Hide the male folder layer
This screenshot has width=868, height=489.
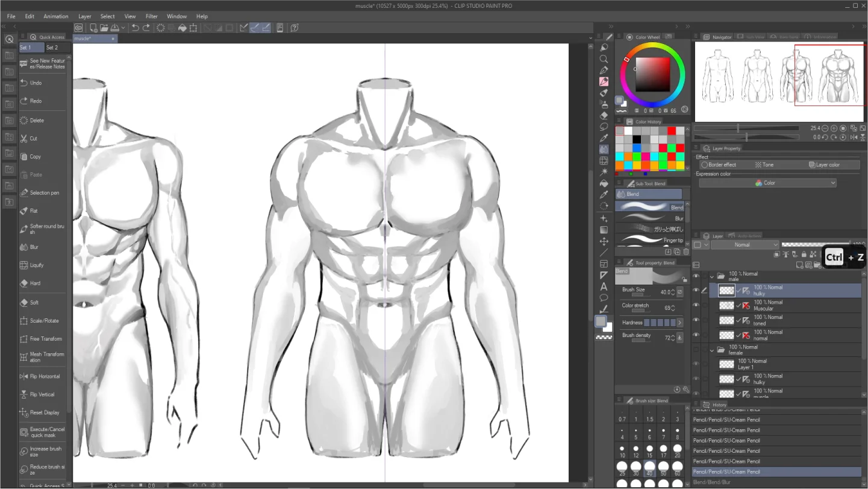(x=696, y=276)
